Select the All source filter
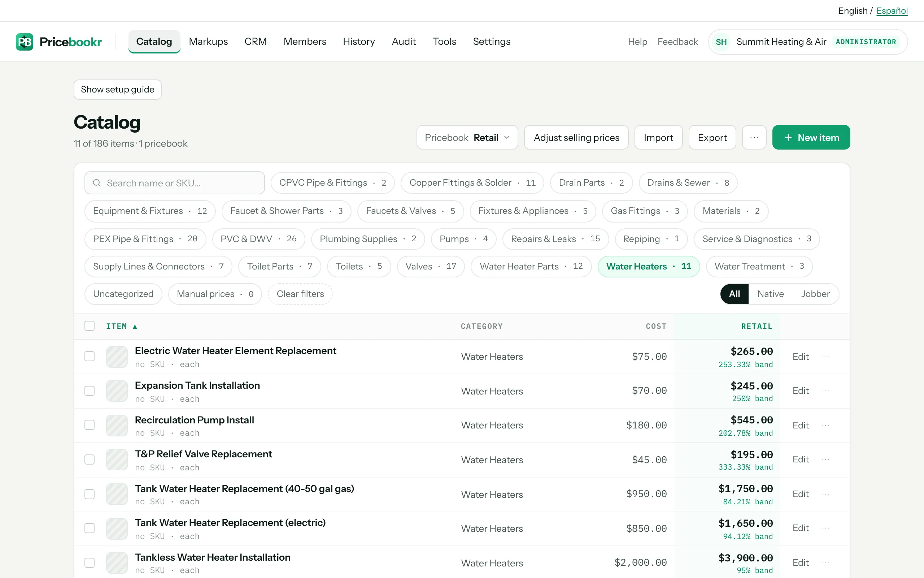 [734, 294]
